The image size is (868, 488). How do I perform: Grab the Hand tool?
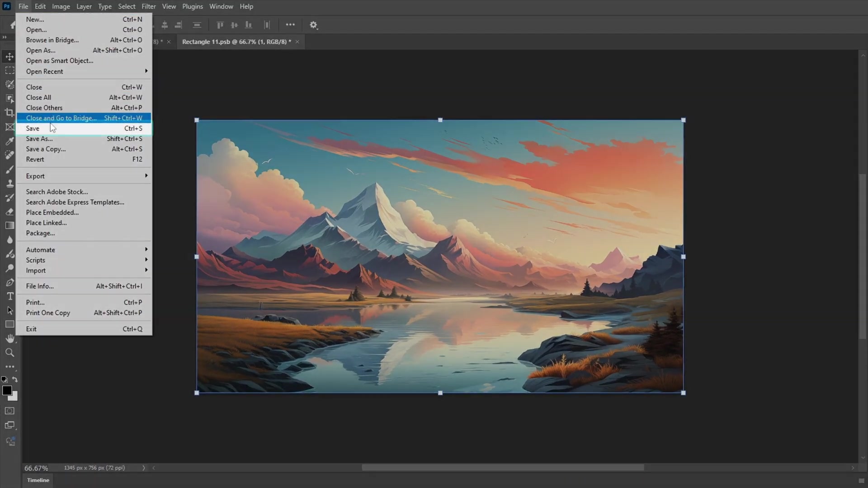pyautogui.click(x=9, y=338)
